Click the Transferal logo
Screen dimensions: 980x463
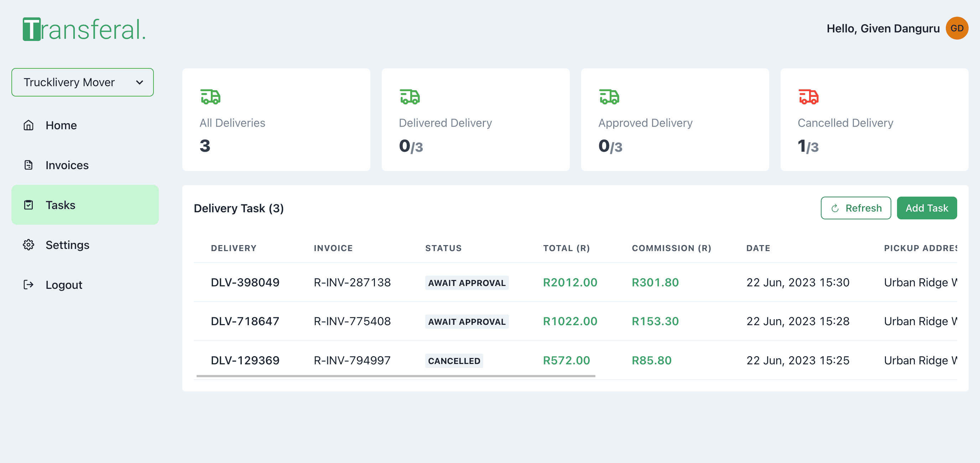coord(84,29)
